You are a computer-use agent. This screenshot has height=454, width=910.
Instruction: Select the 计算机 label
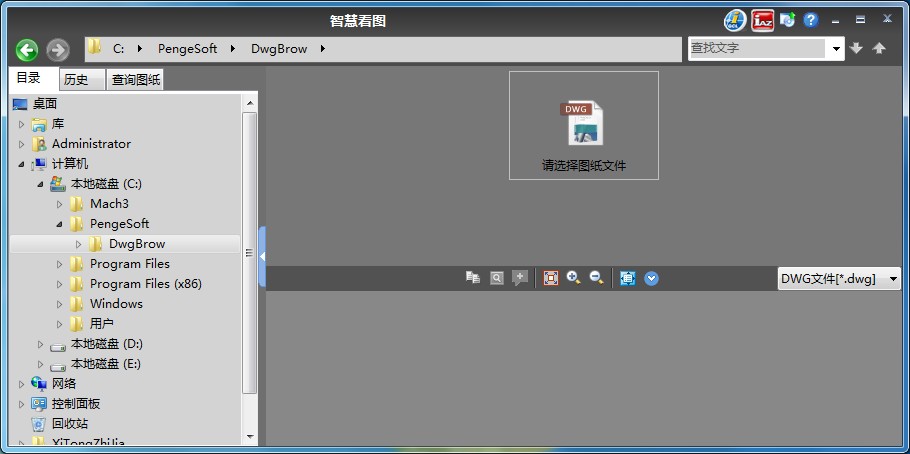[70, 164]
